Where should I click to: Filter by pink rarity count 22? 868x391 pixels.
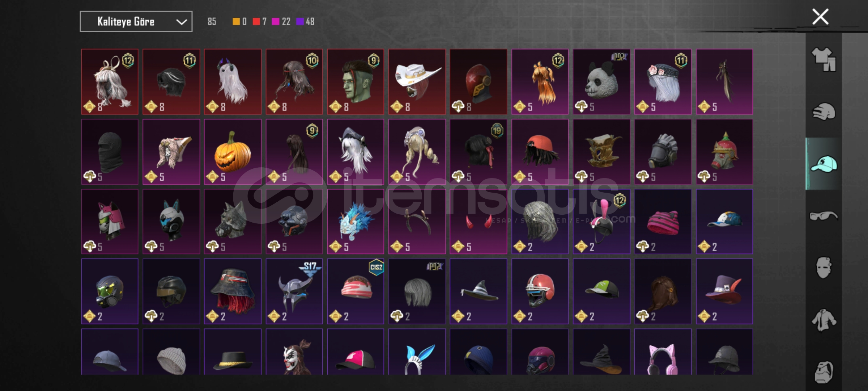pos(281,22)
